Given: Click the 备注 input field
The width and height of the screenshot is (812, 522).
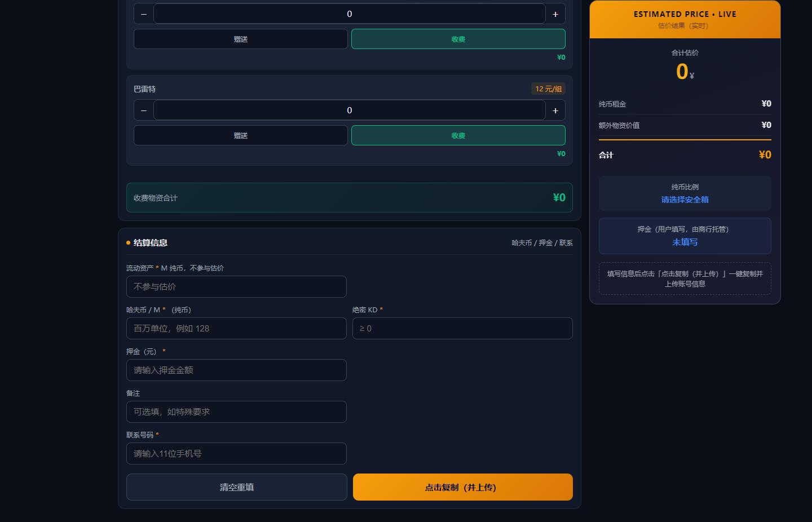Looking at the screenshot, I should pyautogui.click(x=236, y=412).
